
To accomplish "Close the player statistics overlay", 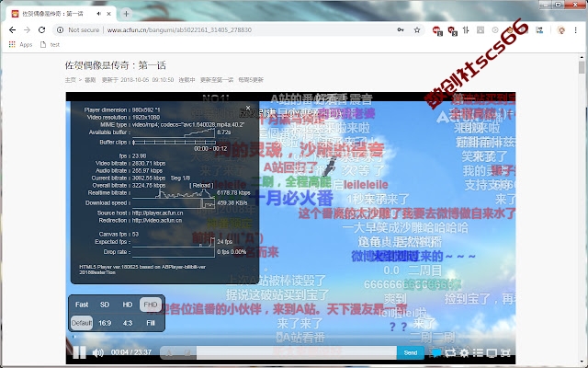I will [248, 108].
